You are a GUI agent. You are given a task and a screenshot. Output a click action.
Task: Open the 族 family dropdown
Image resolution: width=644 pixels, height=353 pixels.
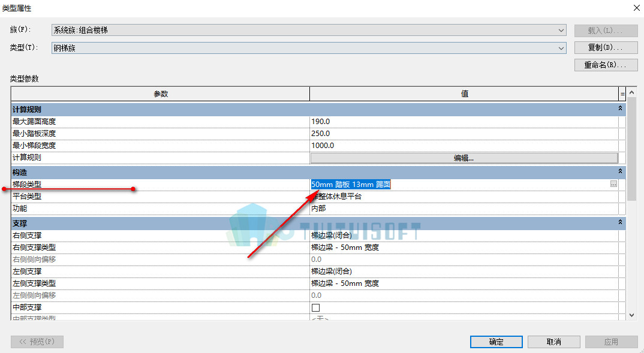point(309,30)
